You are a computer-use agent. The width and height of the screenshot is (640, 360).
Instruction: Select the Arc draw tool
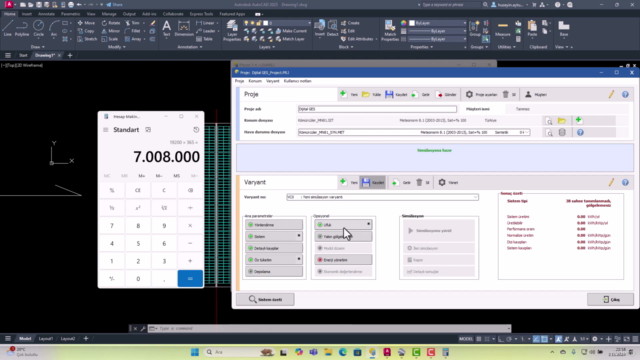tap(54, 29)
